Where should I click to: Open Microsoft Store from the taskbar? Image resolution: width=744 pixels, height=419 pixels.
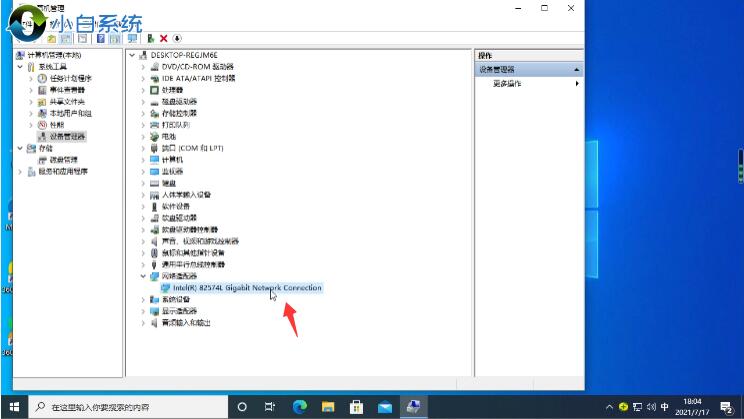point(355,407)
